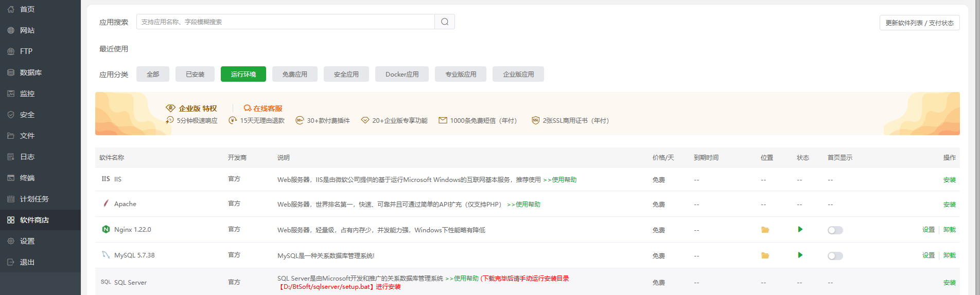This screenshot has height=295, width=980.
Task: Install SQL Server with its 安装 link
Action: pyautogui.click(x=950, y=283)
